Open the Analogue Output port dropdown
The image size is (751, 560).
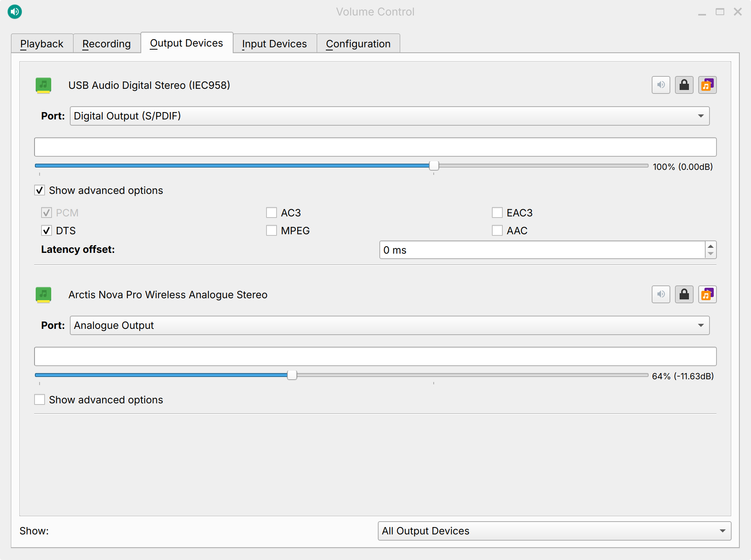pos(389,325)
